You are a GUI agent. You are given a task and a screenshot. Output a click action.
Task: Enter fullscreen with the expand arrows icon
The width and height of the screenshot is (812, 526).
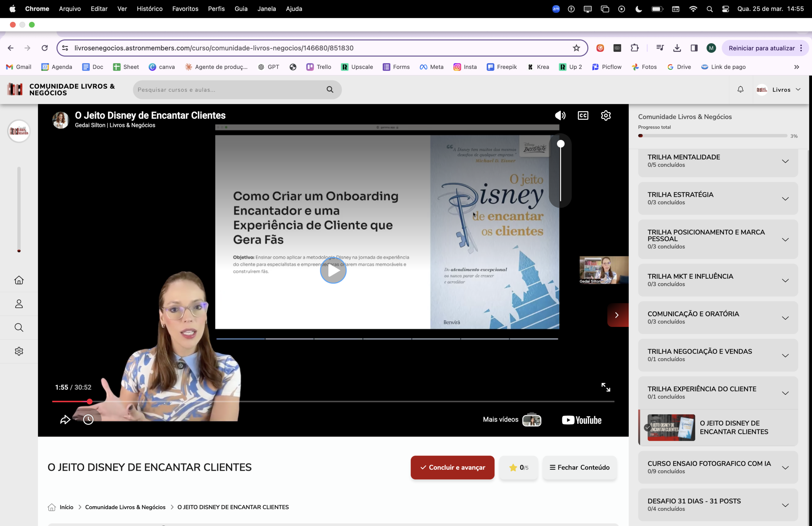pyautogui.click(x=606, y=387)
